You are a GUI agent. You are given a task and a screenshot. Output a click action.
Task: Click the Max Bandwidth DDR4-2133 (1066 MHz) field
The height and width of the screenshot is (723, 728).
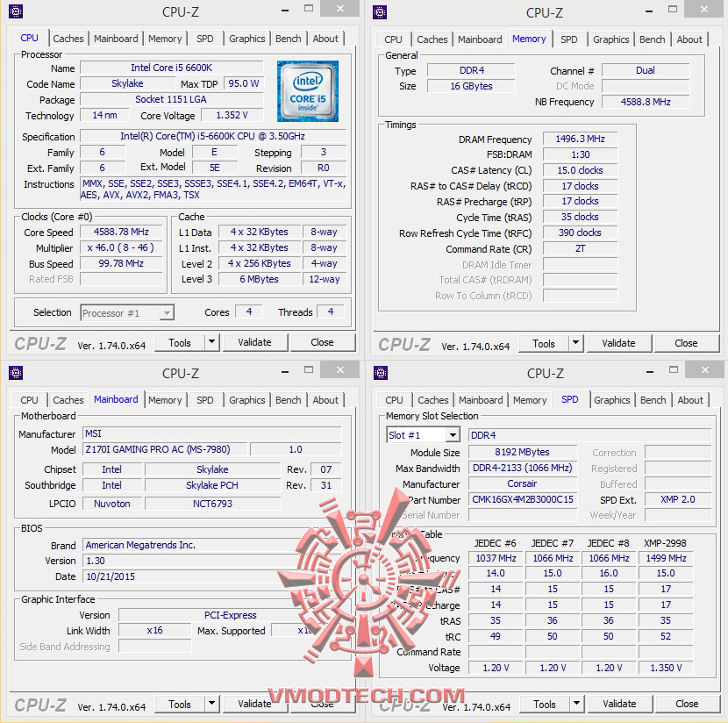(523, 468)
